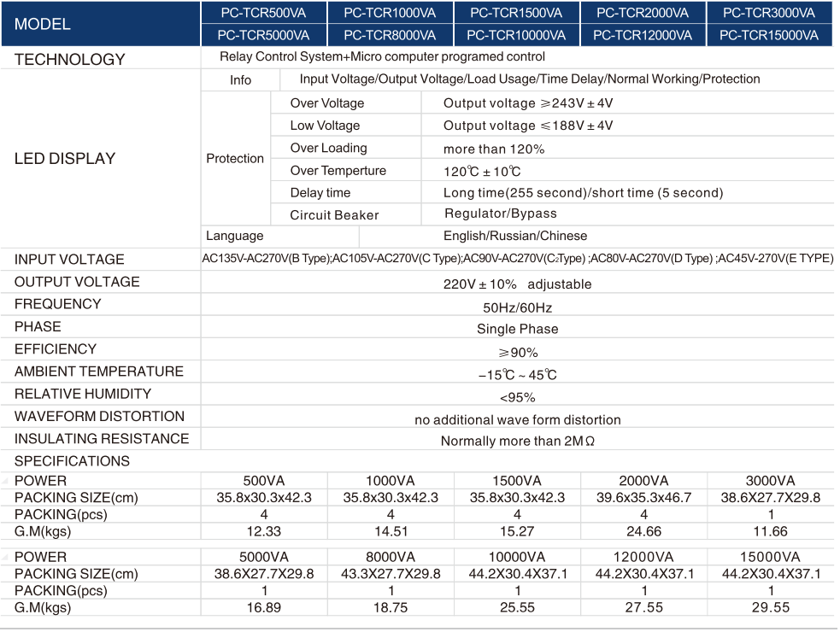The width and height of the screenshot is (840, 632).
Task: Select the WAVEFORM DISTORTION label
Action: [99, 417]
